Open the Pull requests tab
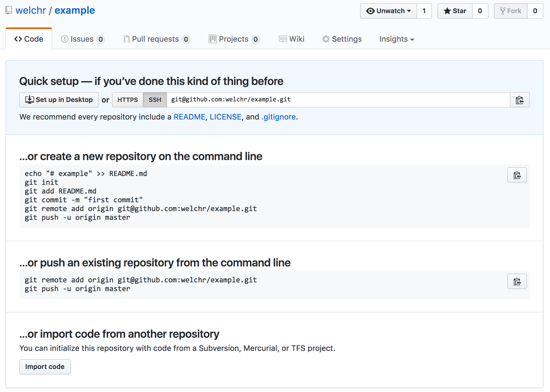Viewport: 550px width, 392px height. 156,39
